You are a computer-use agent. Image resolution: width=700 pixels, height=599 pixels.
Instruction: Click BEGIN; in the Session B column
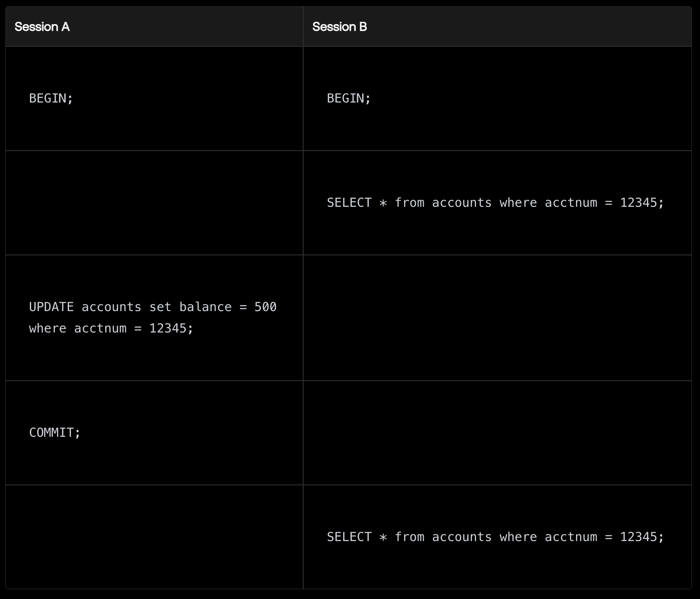[x=349, y=98]
